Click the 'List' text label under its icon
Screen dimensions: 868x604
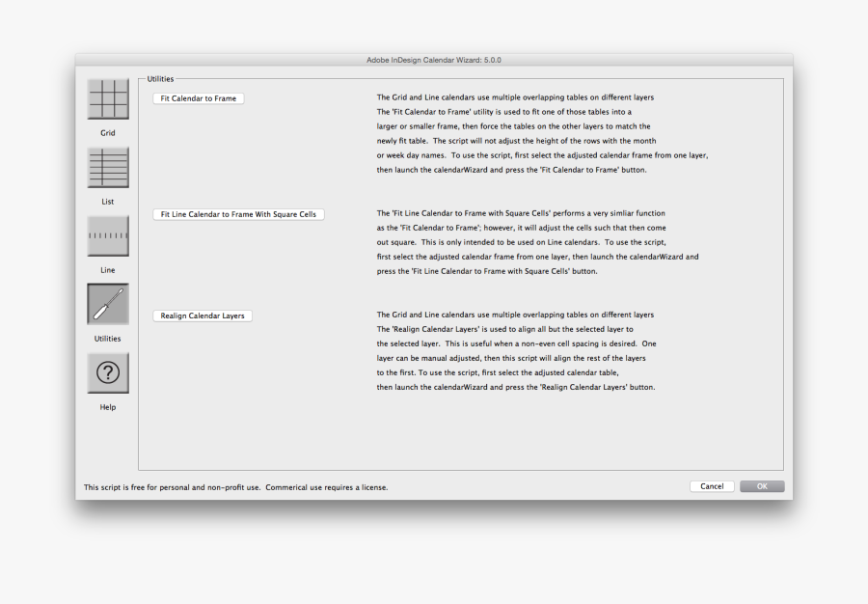pyautogui.click(x=108, y=202)
